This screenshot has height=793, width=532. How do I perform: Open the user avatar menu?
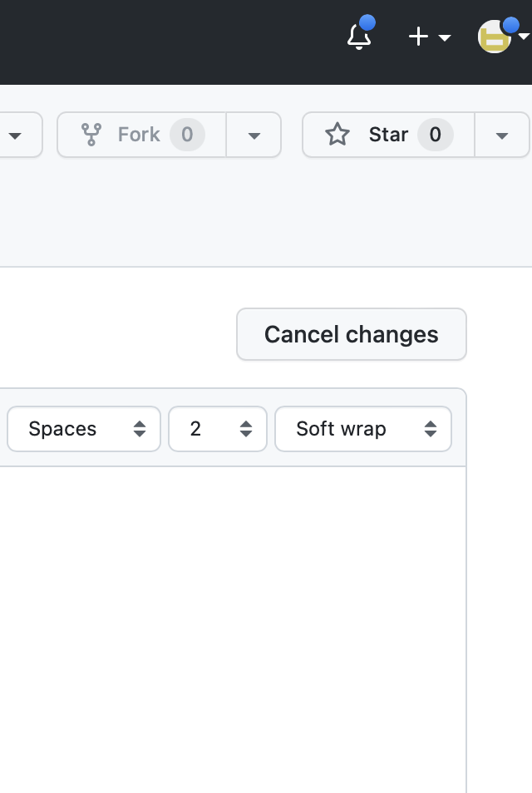click(x=495, y=37)
